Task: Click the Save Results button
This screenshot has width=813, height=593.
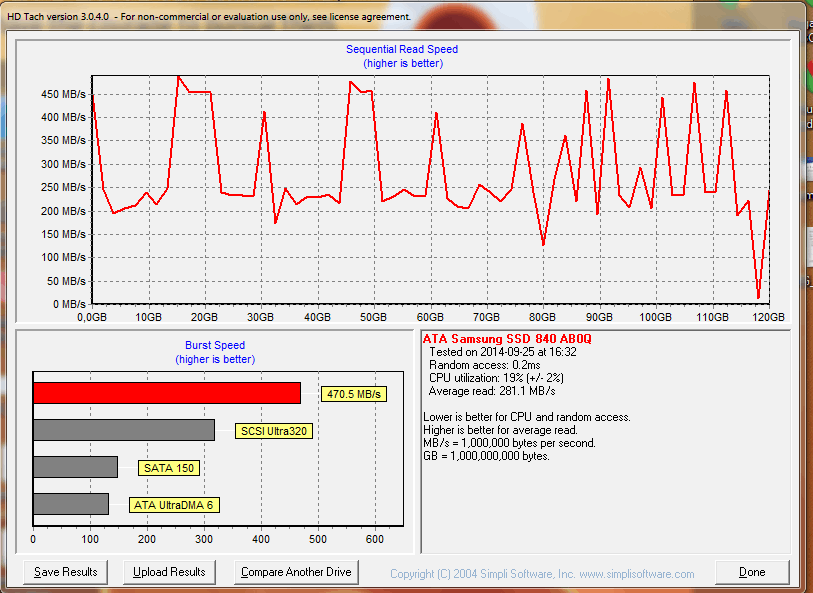Action: (66, 572)
